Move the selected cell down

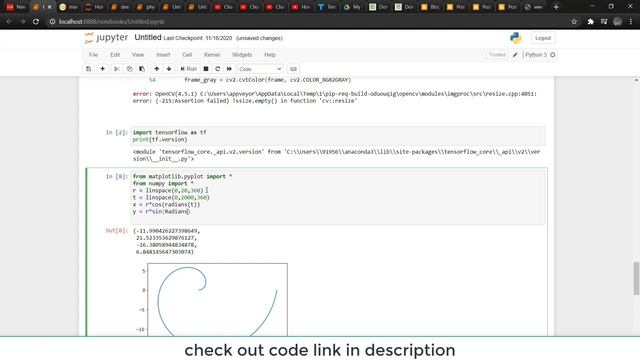(169, 69)
